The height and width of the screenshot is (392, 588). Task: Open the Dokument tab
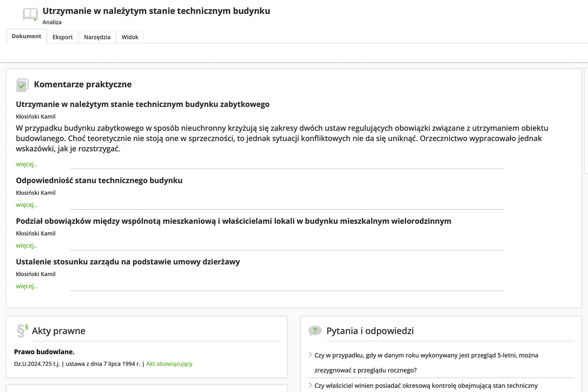26,36
